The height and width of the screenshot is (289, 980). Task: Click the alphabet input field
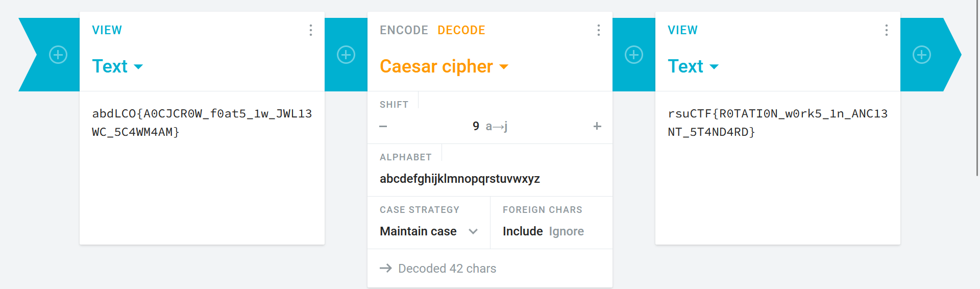coord(489,179)
